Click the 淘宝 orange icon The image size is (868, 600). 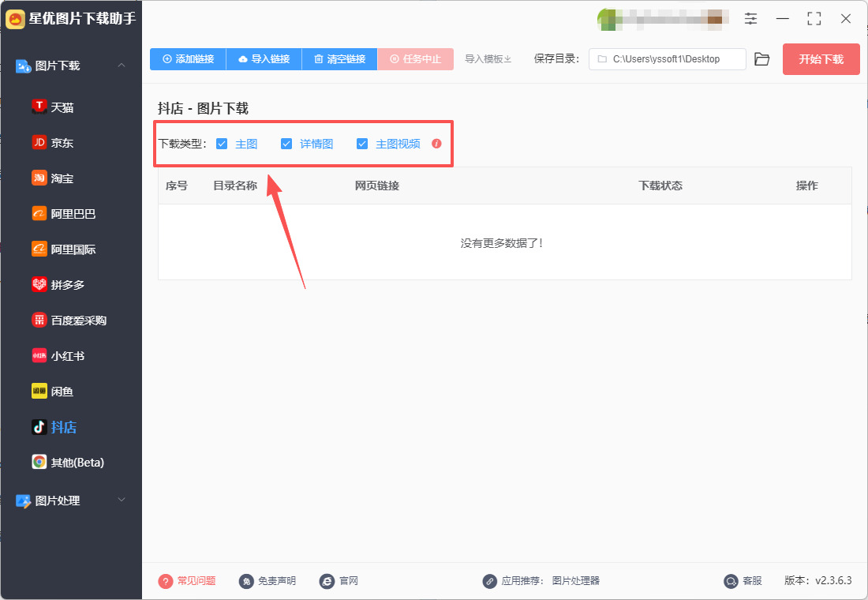coord(39,178)
